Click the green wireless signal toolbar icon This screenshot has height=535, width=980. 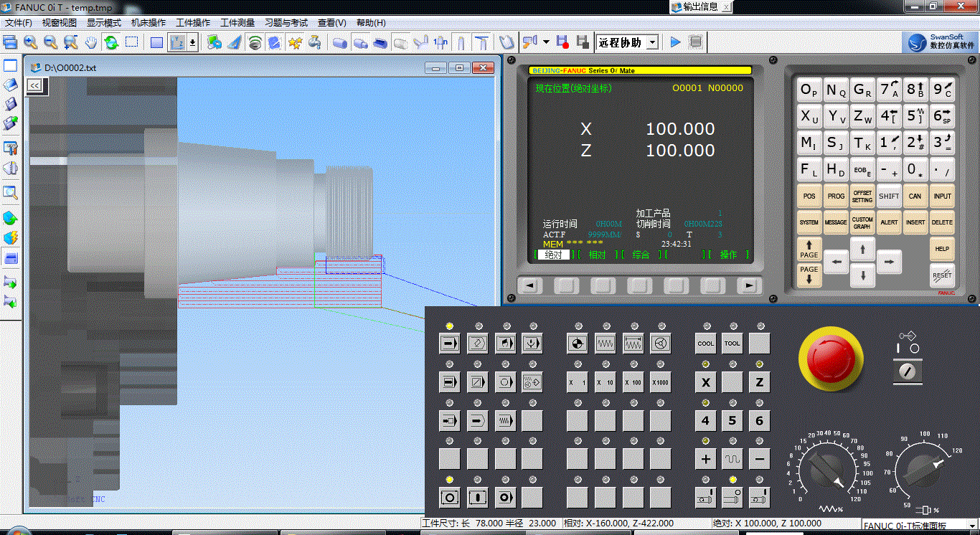[255, 42]
